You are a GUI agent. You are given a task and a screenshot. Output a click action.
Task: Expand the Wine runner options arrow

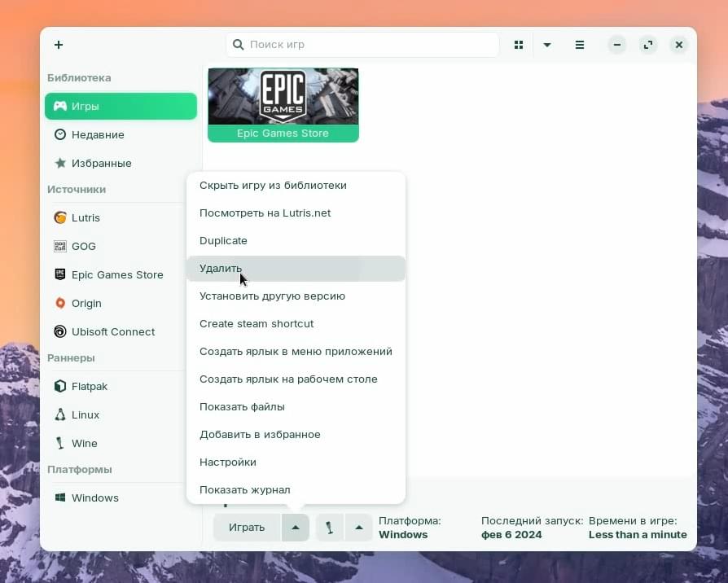pos(359,528)
